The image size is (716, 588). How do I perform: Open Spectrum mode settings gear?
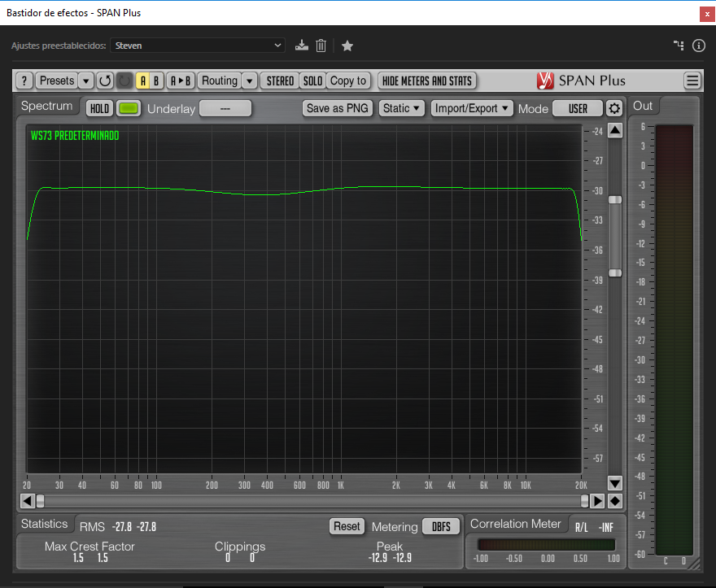point(614,108)
